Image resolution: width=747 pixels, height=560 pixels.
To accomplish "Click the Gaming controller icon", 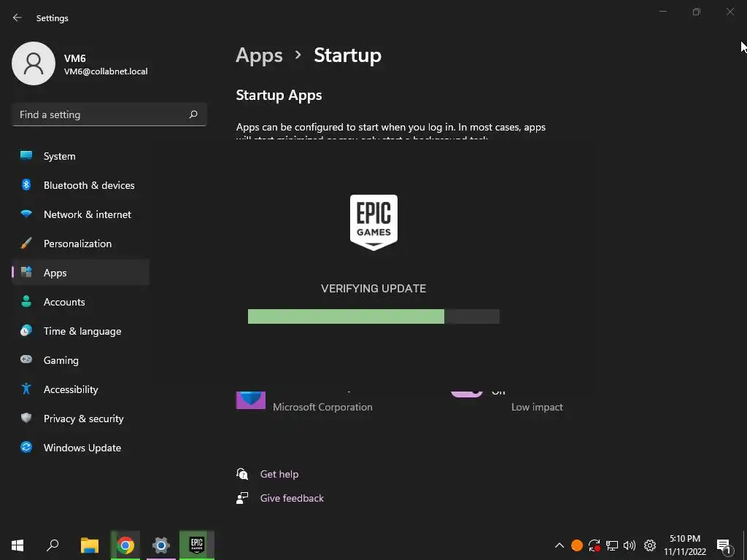I will click(26, 359).
